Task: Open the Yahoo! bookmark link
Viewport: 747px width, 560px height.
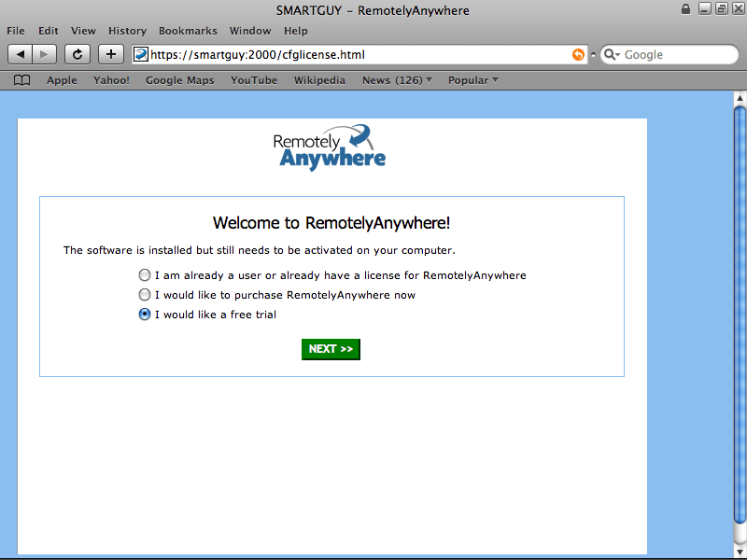Action: pos(111,80)
